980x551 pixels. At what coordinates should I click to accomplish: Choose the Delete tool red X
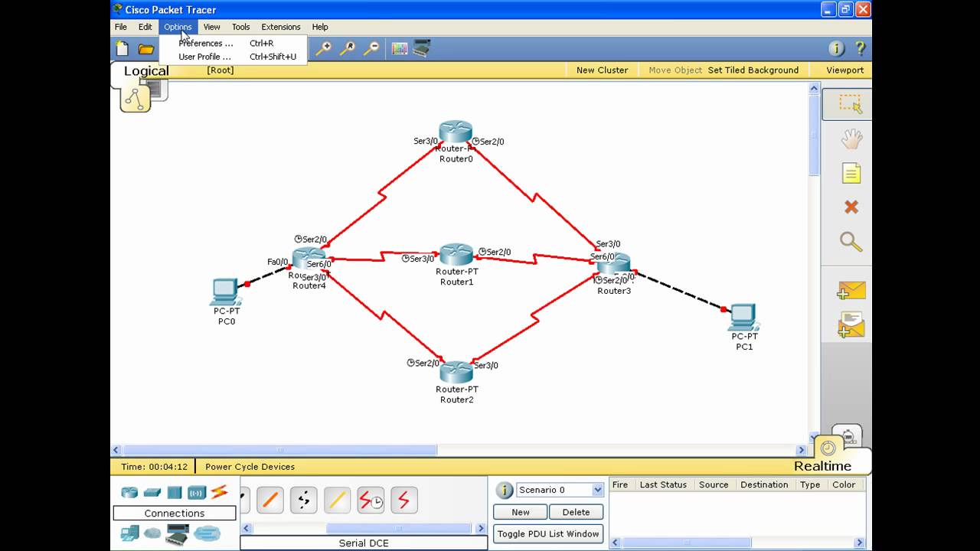pos(851,207)
